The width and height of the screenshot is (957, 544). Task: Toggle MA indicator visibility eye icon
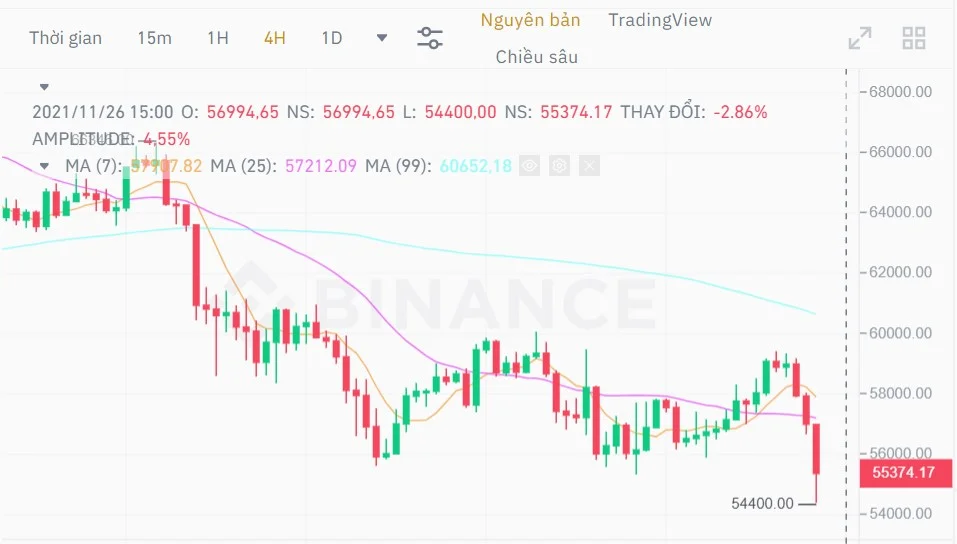coord(530,166)
